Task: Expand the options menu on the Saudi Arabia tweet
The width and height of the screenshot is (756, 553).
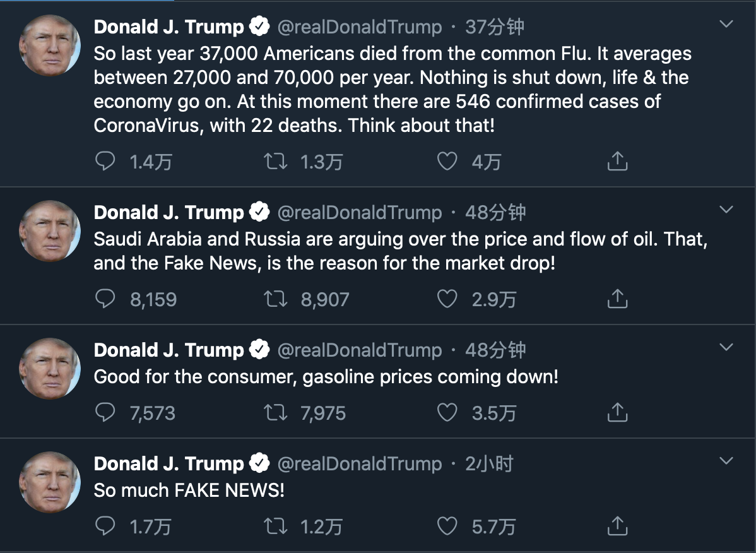Action: [726, 210]
